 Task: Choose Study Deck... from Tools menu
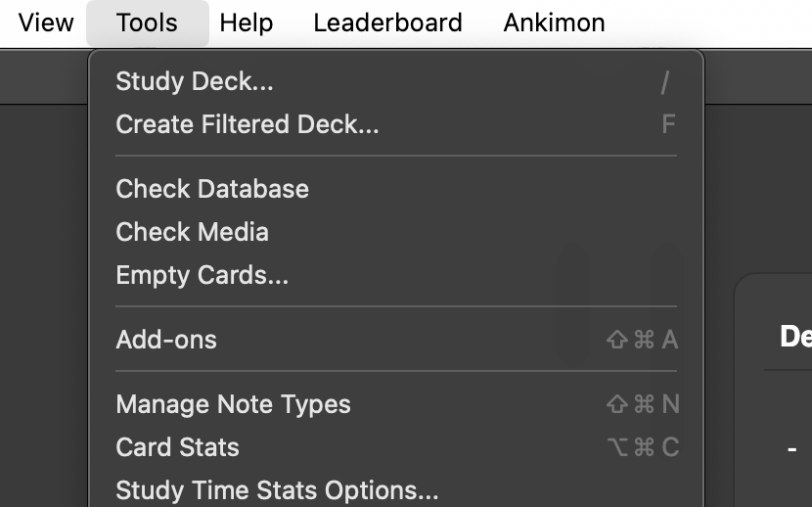point(195,81)
